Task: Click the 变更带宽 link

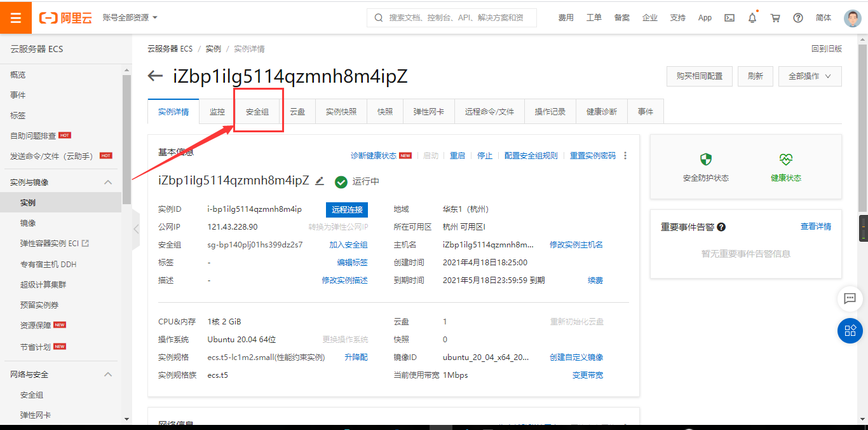Action: coord(588,375)
